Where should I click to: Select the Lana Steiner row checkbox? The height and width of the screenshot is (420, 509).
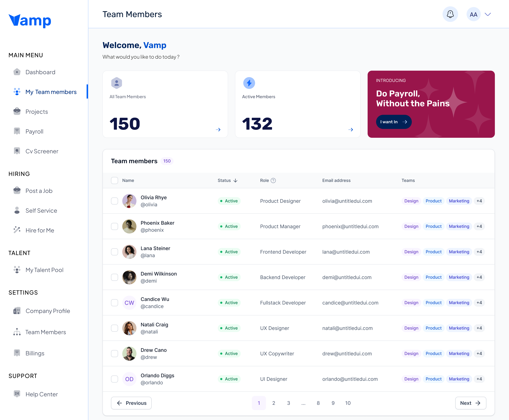[115, 252]
